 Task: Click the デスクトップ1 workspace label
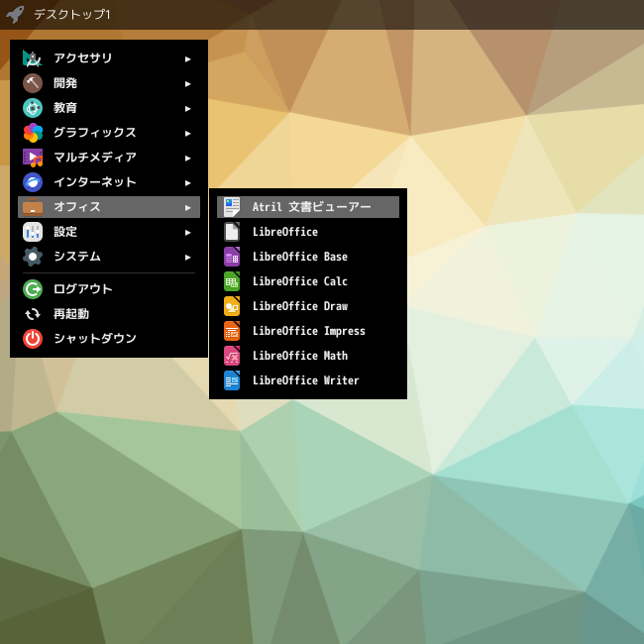72,15
